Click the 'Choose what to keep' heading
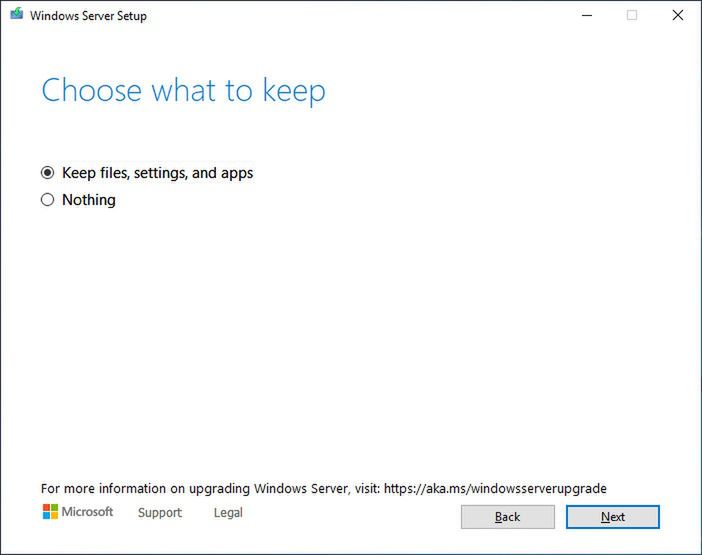702x555 pixels. (x=184, y=91)
